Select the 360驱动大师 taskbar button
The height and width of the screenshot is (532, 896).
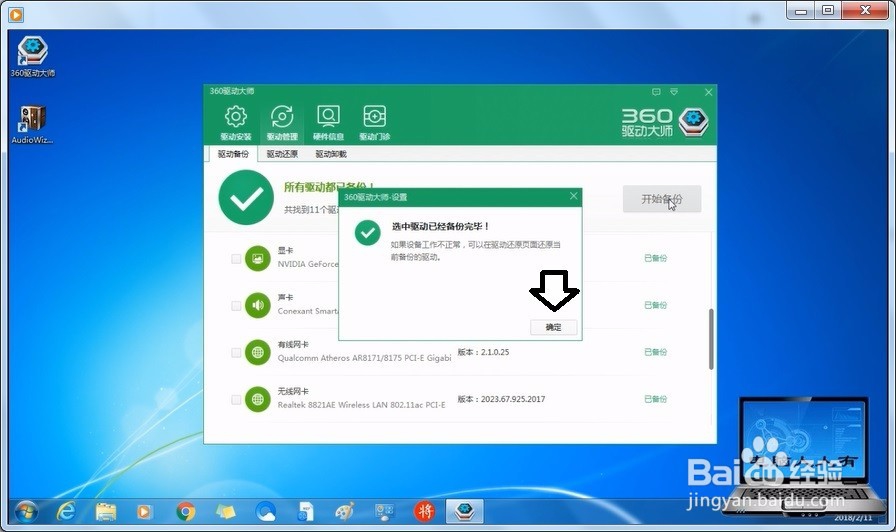coord(465,511)
